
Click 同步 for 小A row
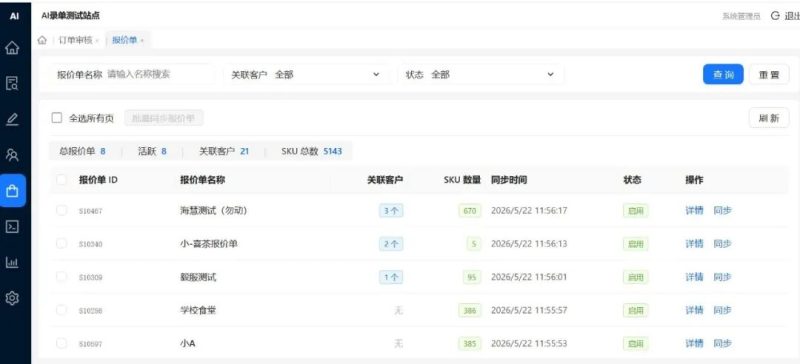pyautogui.click(x=722, y=343)
